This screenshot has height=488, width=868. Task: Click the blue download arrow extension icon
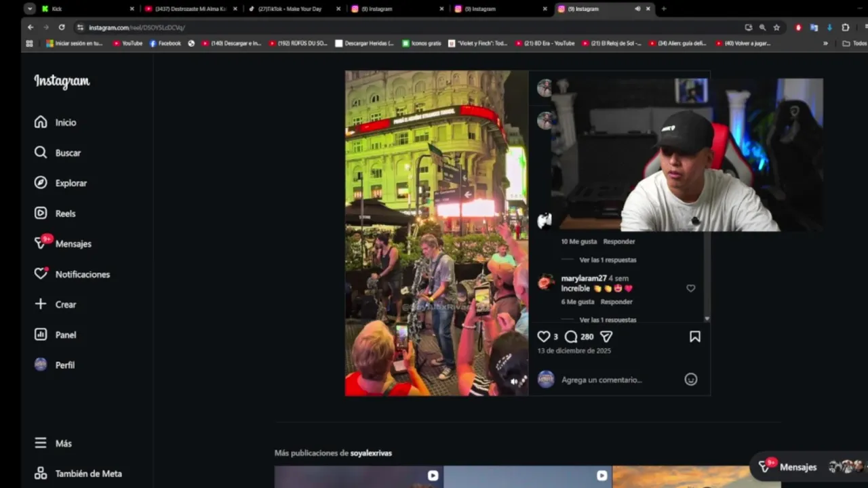tap(829, 27)
